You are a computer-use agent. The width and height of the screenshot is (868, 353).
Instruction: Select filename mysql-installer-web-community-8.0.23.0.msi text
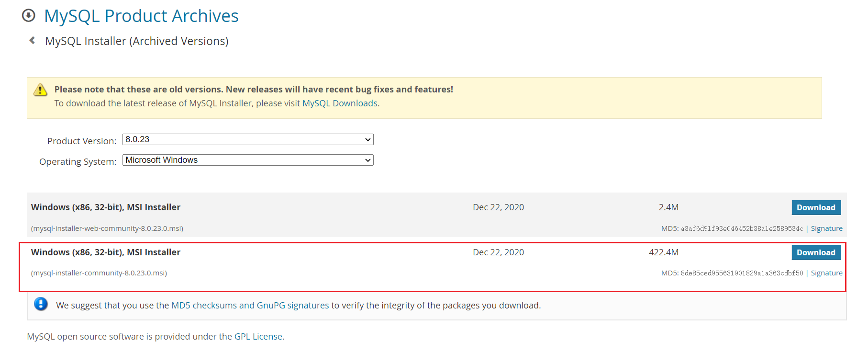click(x=107, y=228)
